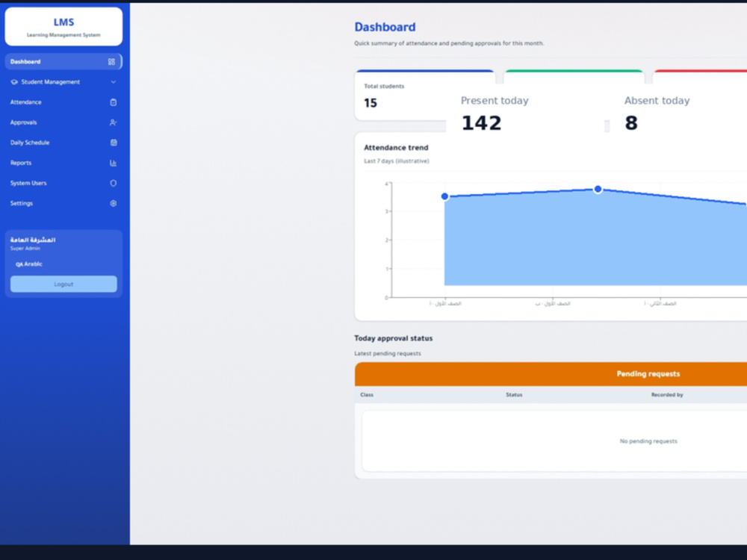Click the Recorded by column header
This screenshot has width=747, height=560.
point(667,395)
